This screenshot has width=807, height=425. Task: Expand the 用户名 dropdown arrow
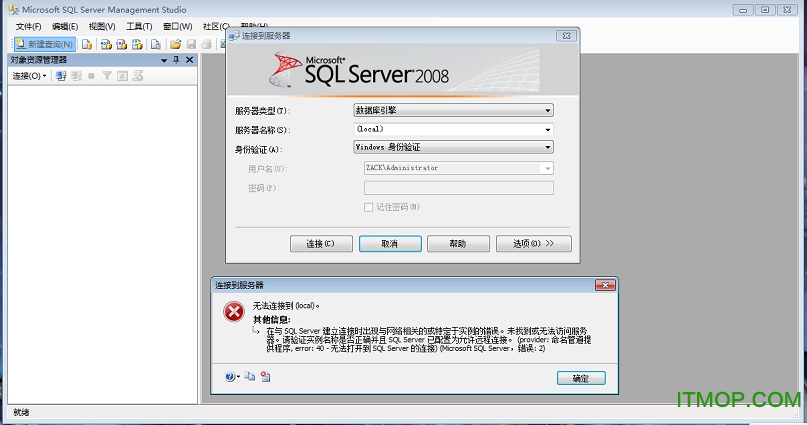coord(548,168)
